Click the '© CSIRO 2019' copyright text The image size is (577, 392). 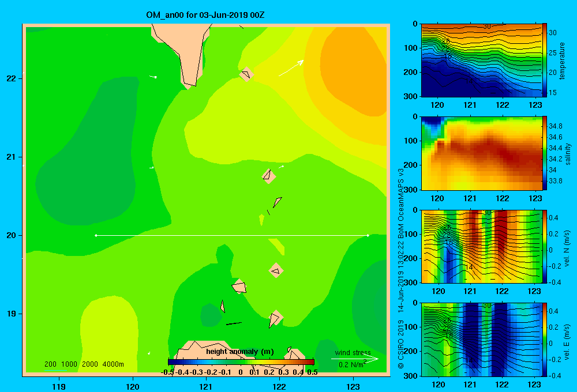(x=401, y=344)
